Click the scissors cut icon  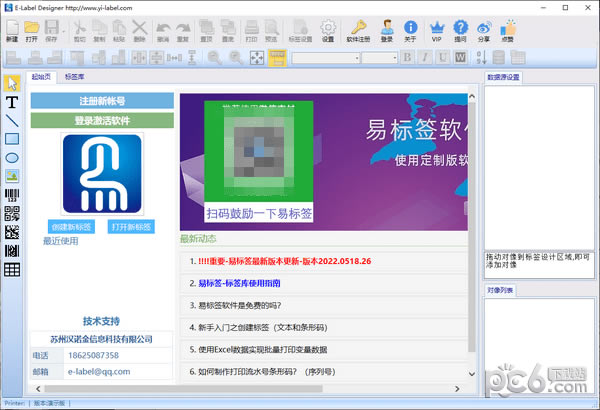tap(79, 31)
